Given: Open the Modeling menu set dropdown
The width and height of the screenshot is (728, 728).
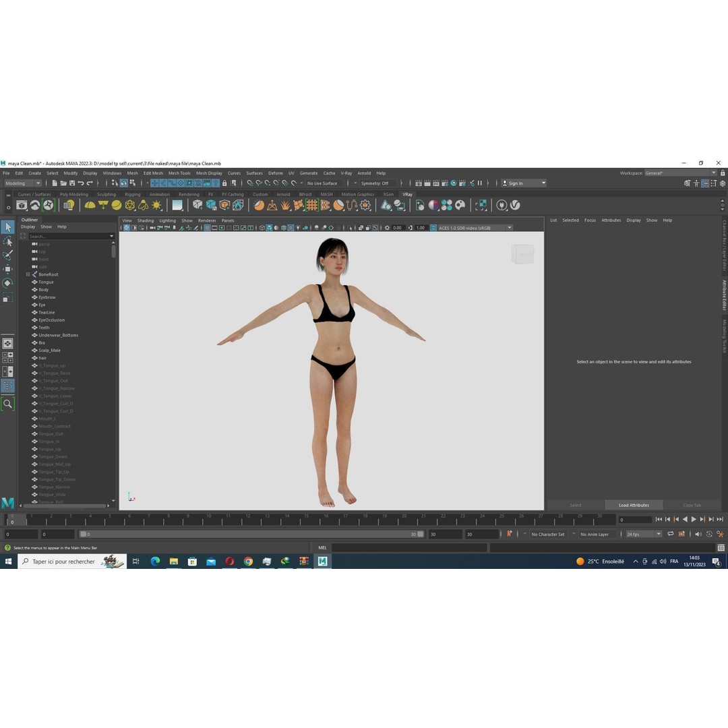Looking at the screenshot, I should 23,183.
